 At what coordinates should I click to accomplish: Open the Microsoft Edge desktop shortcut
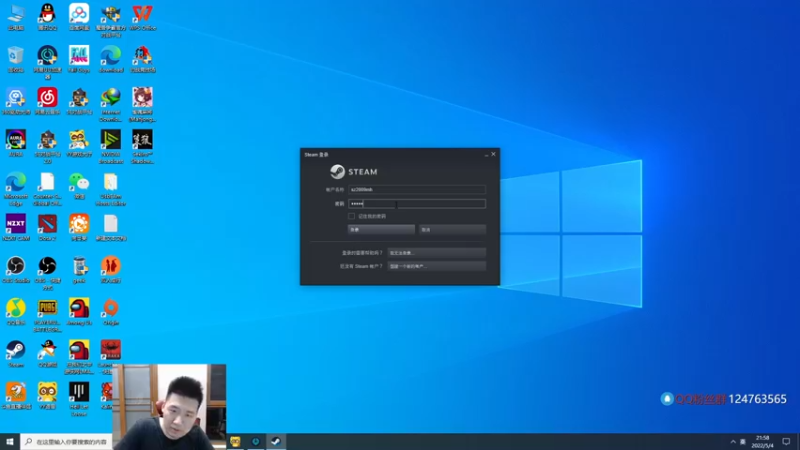tap(16, 188)
